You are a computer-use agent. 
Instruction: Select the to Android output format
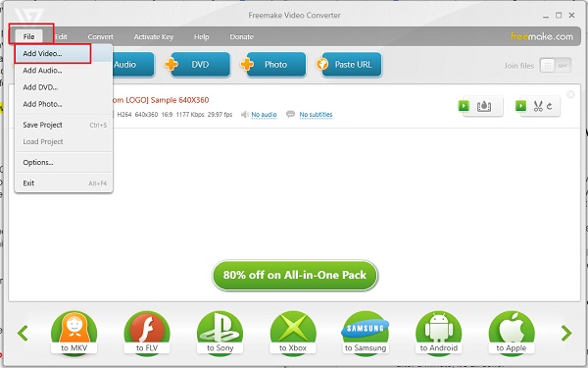click(x=439, y=334)
